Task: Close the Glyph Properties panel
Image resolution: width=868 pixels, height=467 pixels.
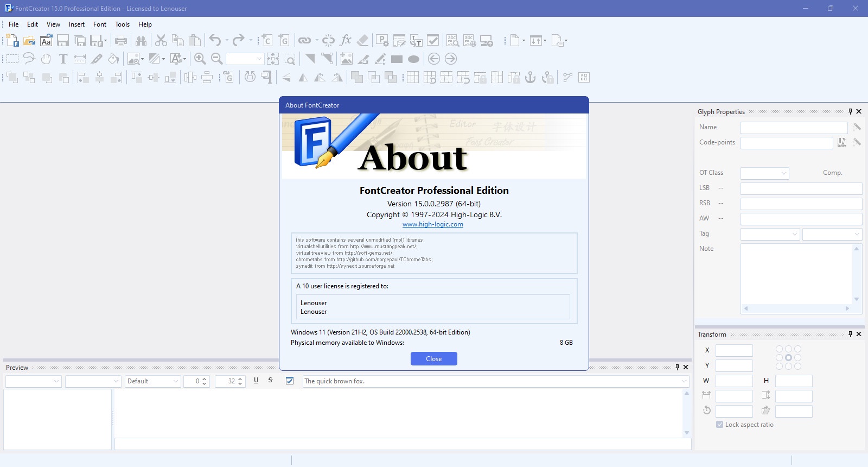Action: (x=859, y=111)
